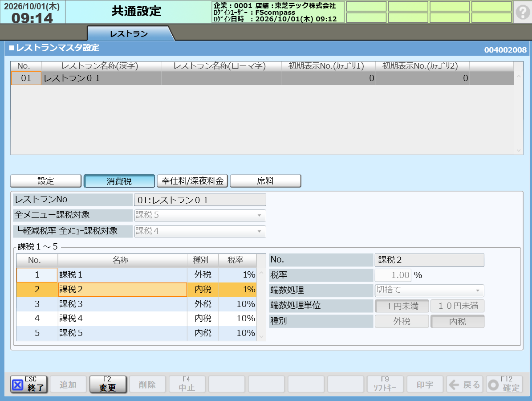Click the レストランNo 01:レストラン01 field

tap(200, 200)
